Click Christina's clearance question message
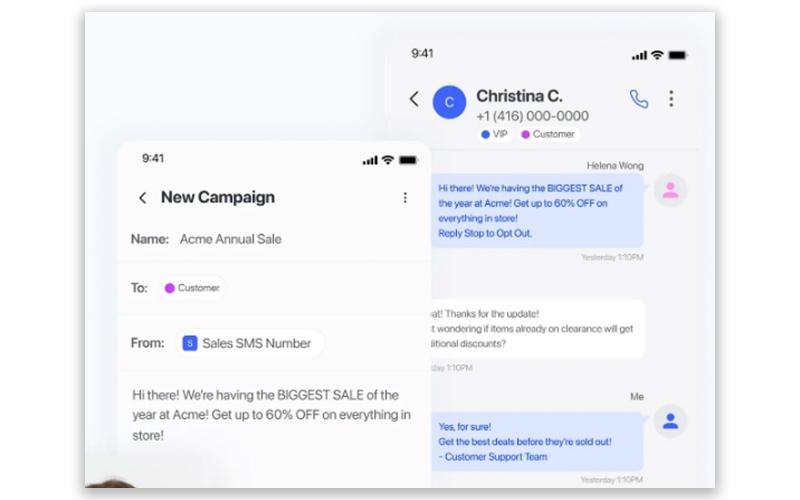 pyautogui.click(x=537, y=329)
